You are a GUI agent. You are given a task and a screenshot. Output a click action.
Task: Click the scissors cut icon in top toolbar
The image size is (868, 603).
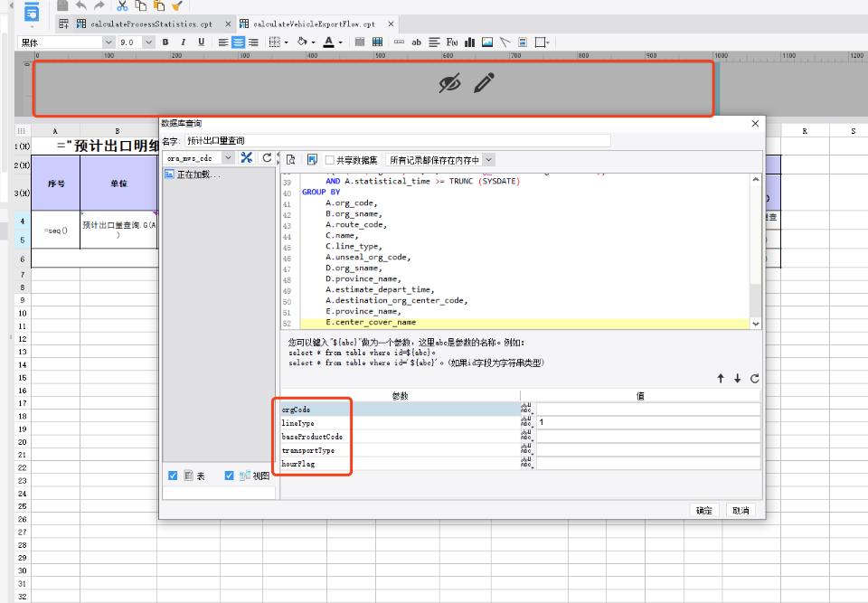tap(123, 5)
